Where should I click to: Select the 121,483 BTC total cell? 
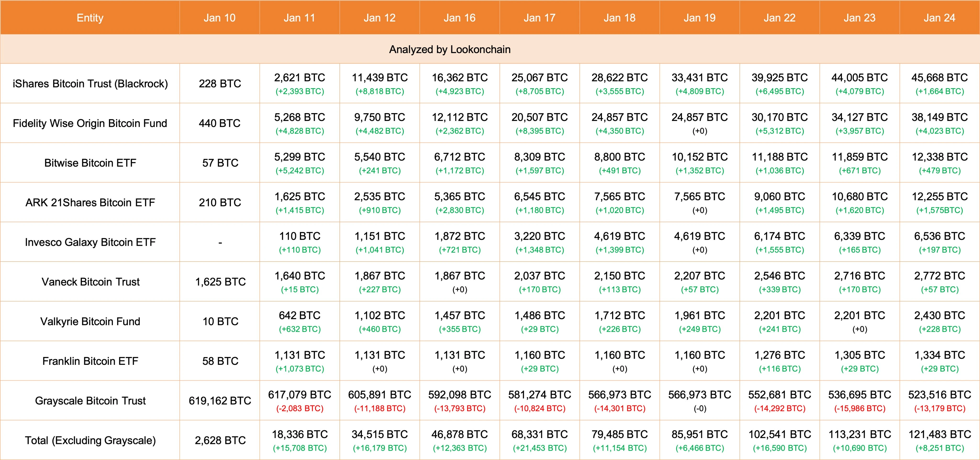939,434
